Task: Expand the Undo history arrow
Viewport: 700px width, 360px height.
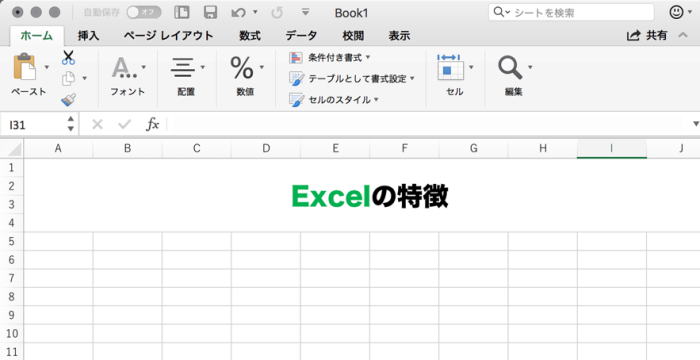Action: pos(255,12)
